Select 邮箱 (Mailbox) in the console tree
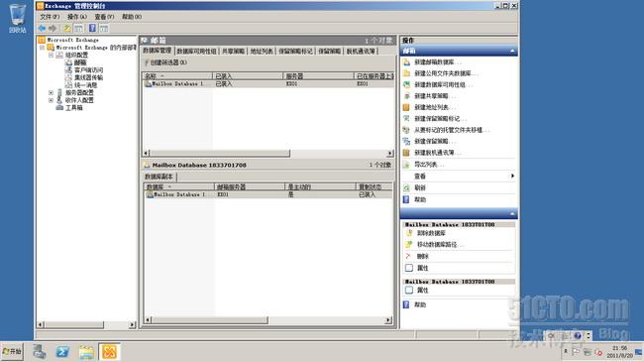644x362 pixels. tap(80, 62)
